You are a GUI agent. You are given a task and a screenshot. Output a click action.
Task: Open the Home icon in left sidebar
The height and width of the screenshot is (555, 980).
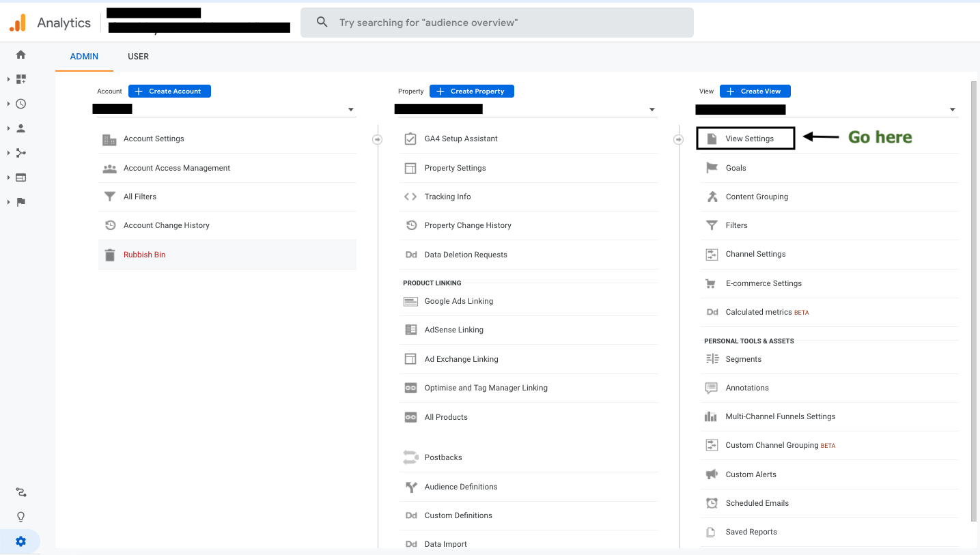click(20, 55)
